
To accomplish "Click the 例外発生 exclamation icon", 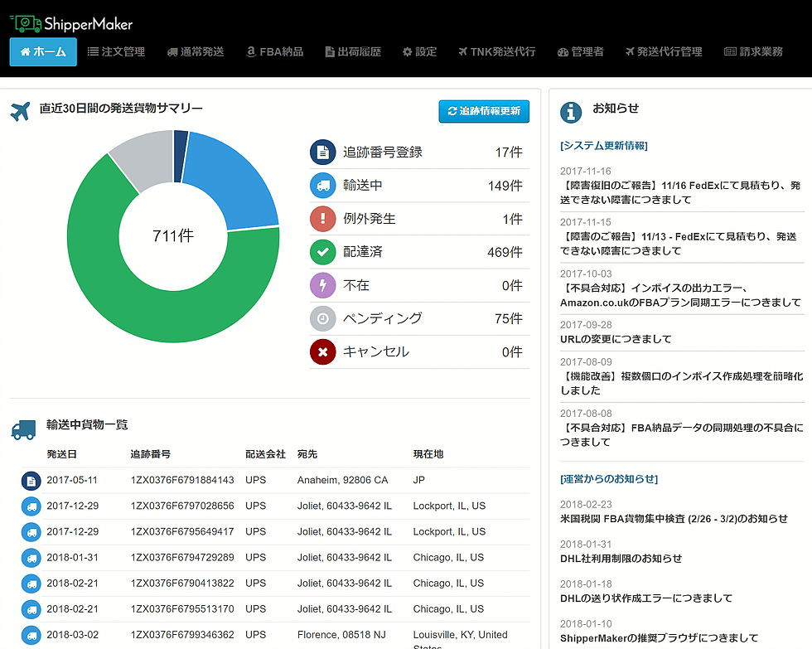I will pos(322,219).
